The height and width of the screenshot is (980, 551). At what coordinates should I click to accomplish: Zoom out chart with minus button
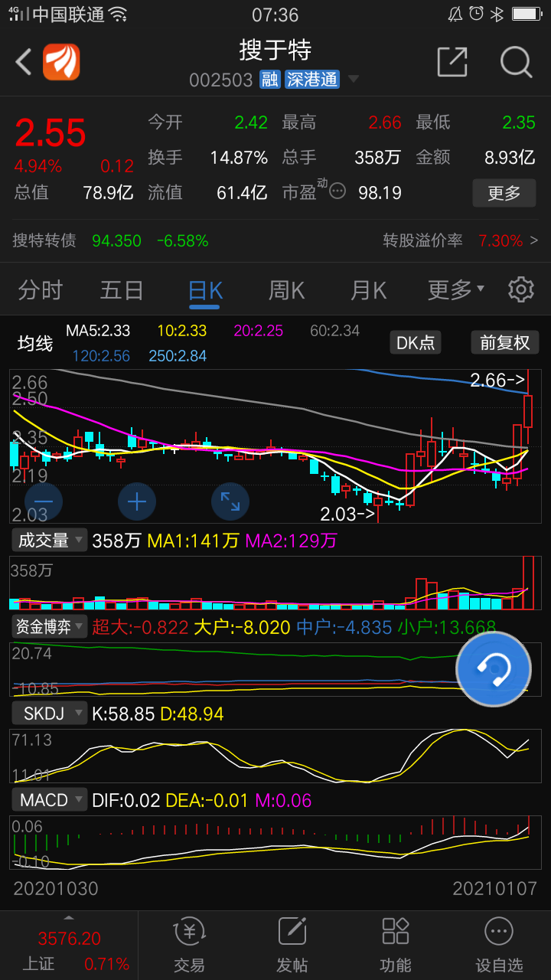[x=44, y=502]
